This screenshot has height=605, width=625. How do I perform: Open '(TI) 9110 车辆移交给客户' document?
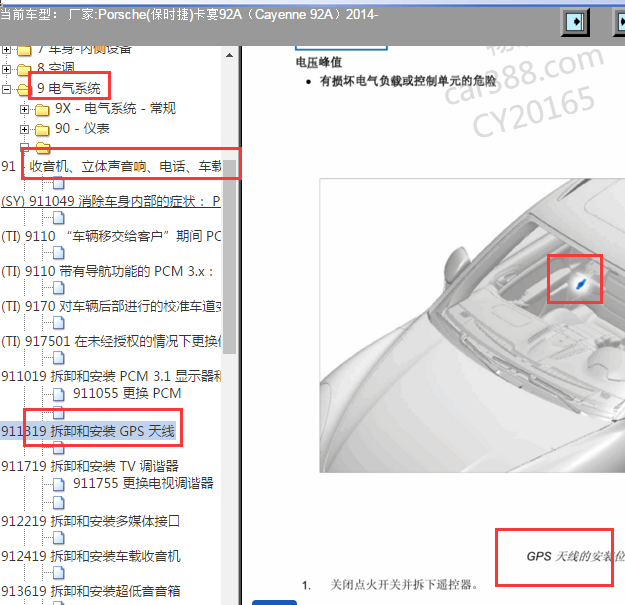coord(111,236)
